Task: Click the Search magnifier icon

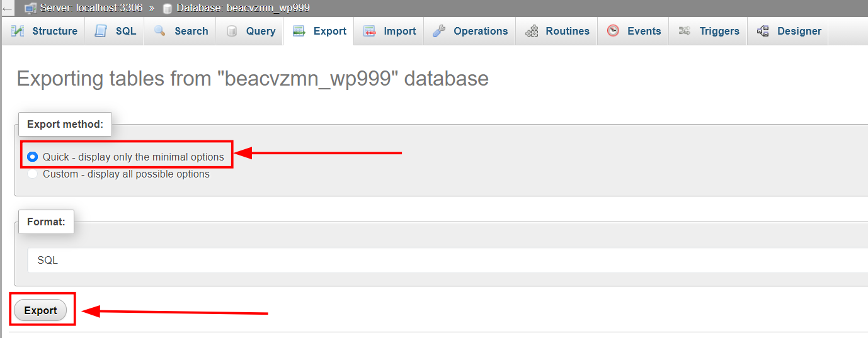Action: [x=160, y=31]
